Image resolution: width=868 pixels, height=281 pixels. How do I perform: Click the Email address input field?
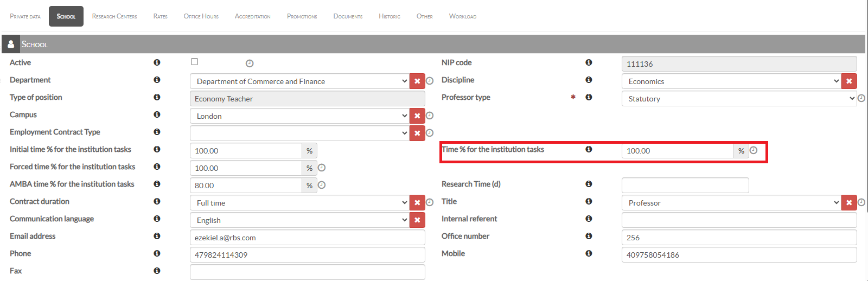(307, 238)
